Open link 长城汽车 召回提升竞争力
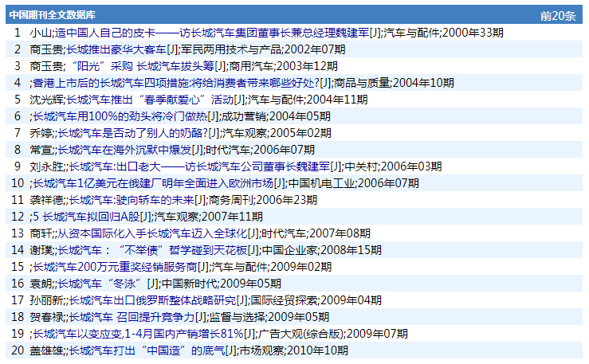Image resolution: width=589 pixels, height=364 pixels. 132,317
